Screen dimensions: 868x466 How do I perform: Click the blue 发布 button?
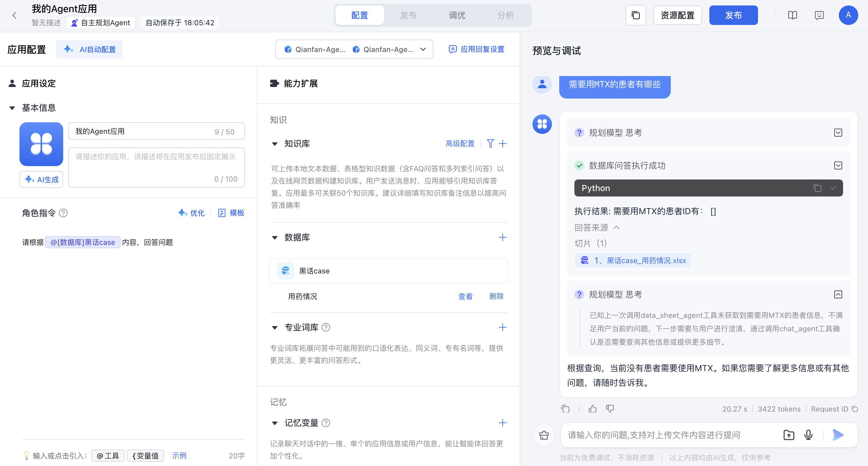click(733, 15)
